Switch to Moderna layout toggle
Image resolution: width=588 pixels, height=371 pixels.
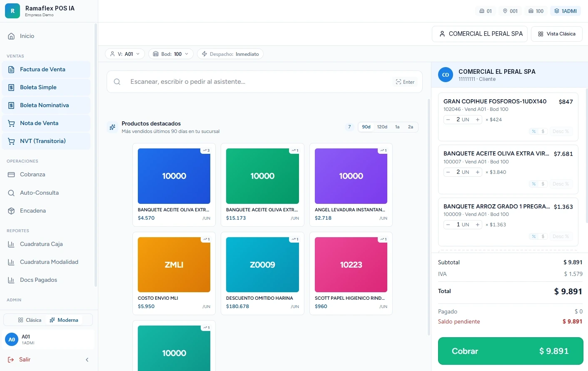pos(64,320)
